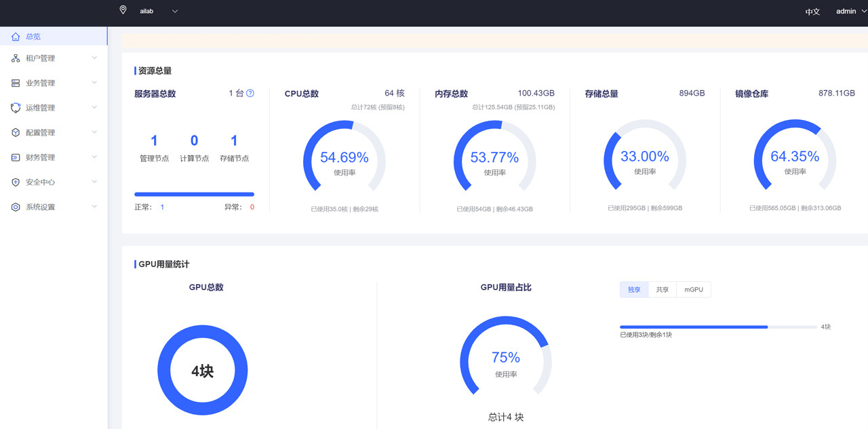Expand 租户管理 menu chevron
Screen dimensions: 868x429
pyautogui.click(x=94, y=58)
